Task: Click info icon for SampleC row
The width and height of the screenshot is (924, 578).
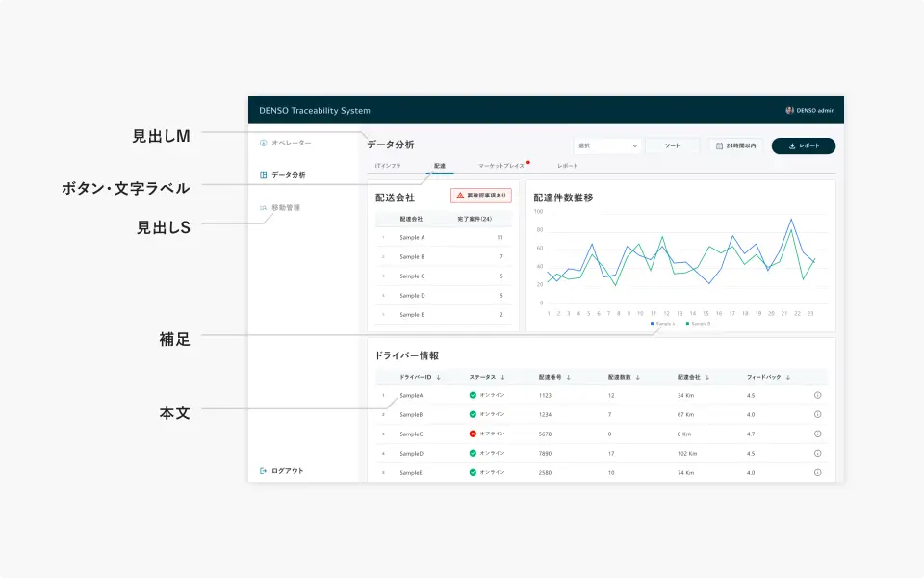Action: click(x=817, y=433)
